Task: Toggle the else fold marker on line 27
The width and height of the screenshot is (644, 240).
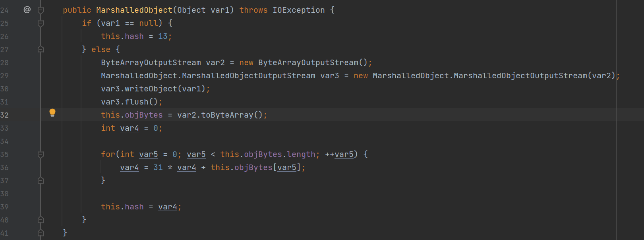Action: (41, 49)
